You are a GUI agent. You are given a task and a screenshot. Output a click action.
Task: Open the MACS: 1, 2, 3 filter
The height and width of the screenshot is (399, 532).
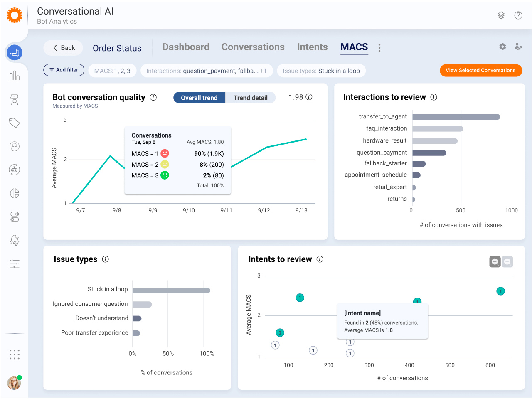(112, 71)
